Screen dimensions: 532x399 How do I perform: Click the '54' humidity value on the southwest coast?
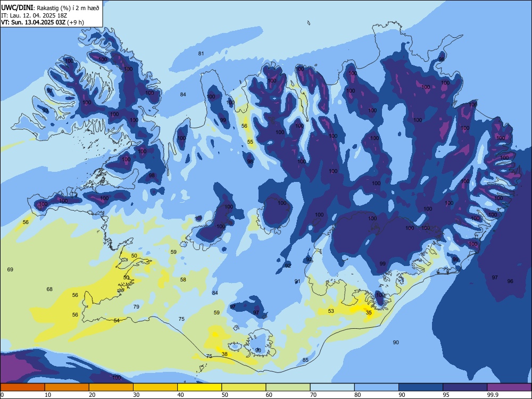tap(117, 320)
